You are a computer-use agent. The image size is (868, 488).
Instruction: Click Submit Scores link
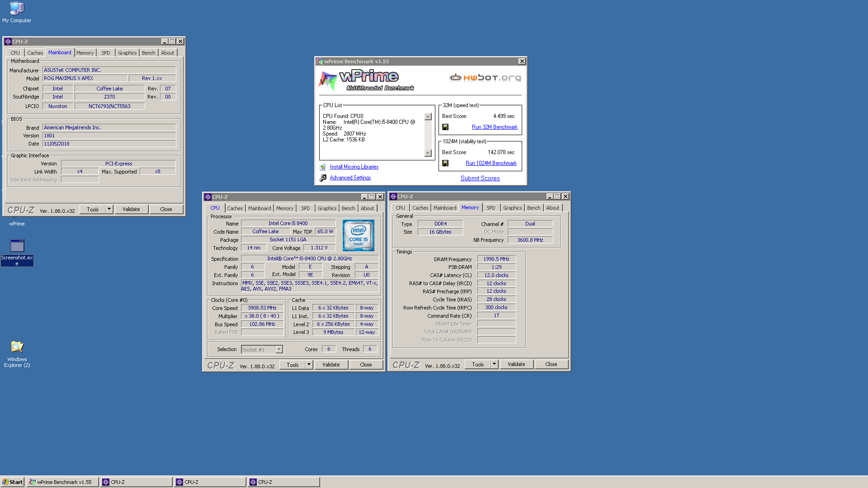click(480, 178)
